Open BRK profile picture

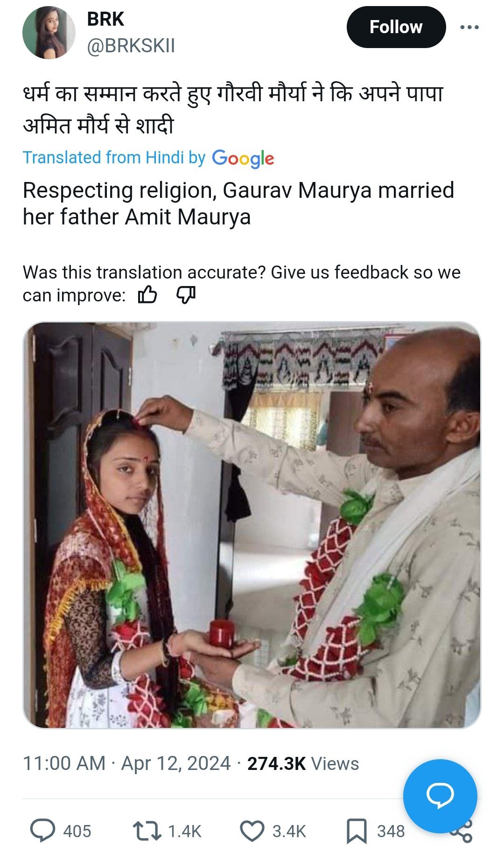click(49, 33)
